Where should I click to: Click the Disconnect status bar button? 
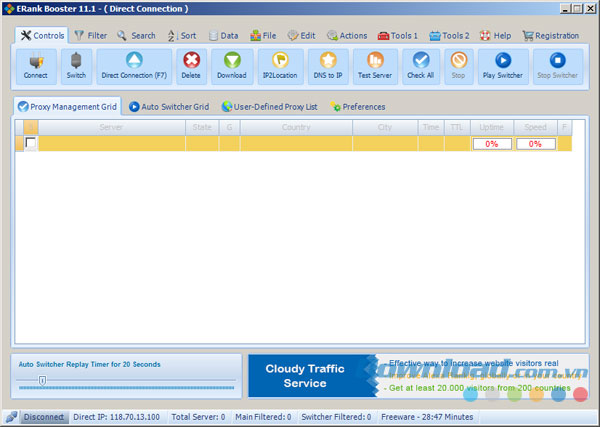coord(44,417)
